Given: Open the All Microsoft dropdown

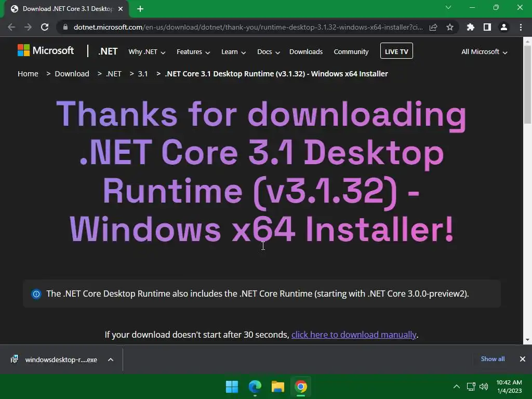Looking at the screenshot, I should coord(484,52).
